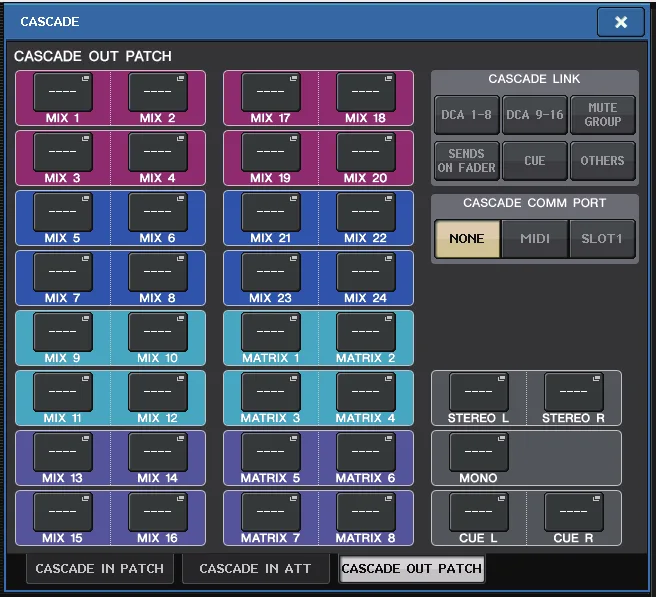Screen dimensions: 656x597
Task: Toggle CUE cascade link button
Action: [x=534, y=161]
